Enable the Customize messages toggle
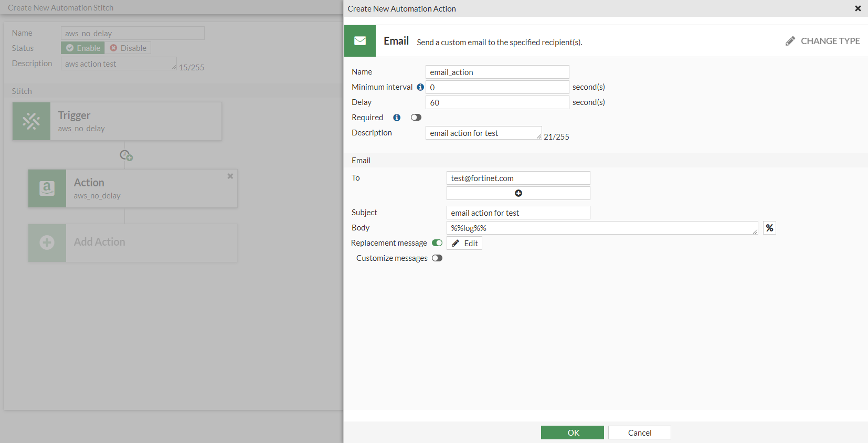This screenshot has width=868, height=443. (x=437, y=258)
